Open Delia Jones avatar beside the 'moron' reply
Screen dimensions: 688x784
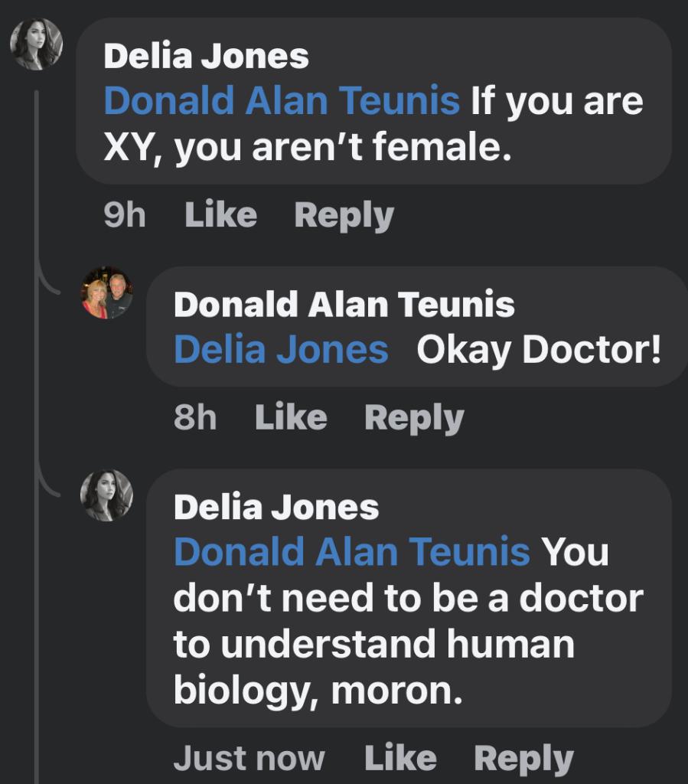(x=107, y=495)
